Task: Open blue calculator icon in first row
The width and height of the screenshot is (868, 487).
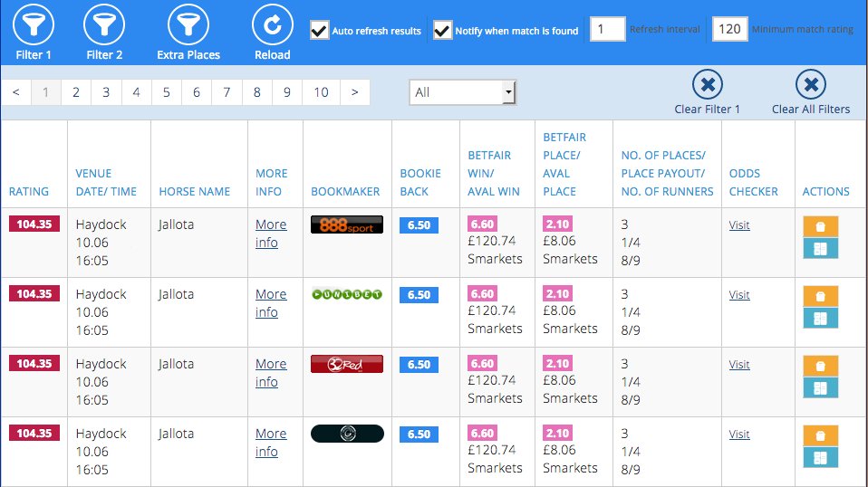Action: click(x=820, y=248)
